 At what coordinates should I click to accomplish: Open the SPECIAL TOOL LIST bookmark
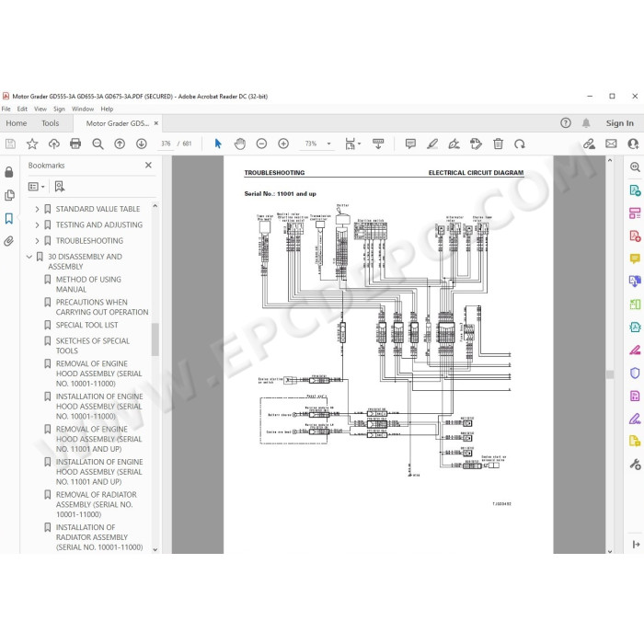click(x=86, y=325)
